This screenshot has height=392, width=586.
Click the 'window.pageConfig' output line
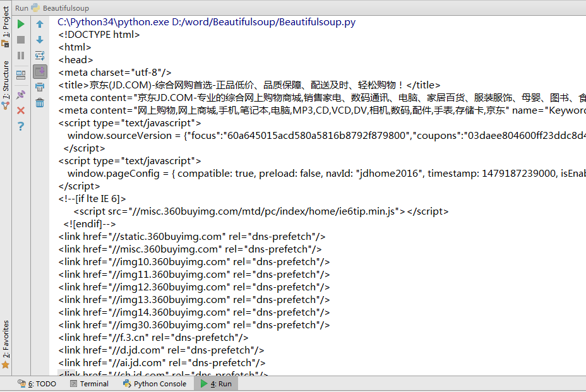(326, 174)
